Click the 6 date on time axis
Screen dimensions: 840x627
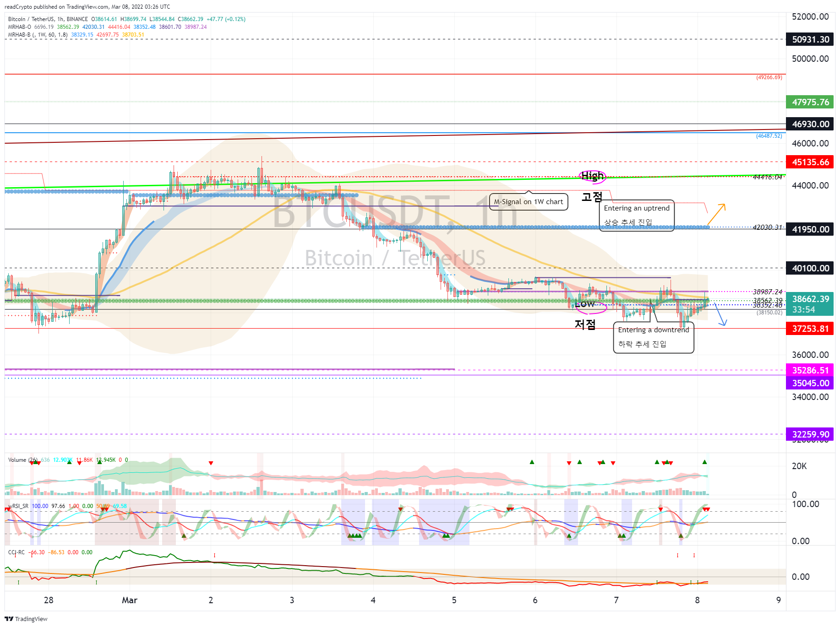[535, 600]
